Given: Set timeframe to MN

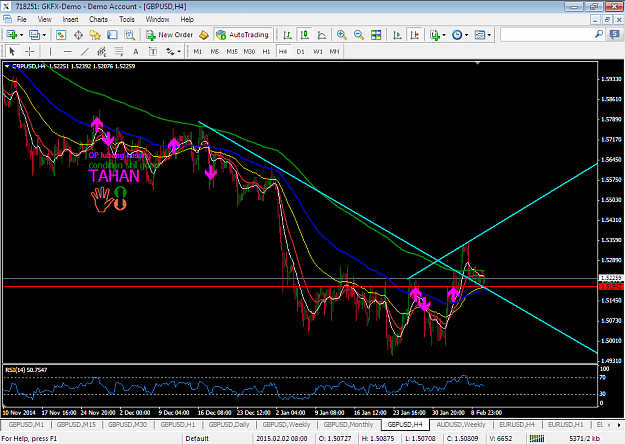Looking at the screenshot, I should (x=334, y=51).
